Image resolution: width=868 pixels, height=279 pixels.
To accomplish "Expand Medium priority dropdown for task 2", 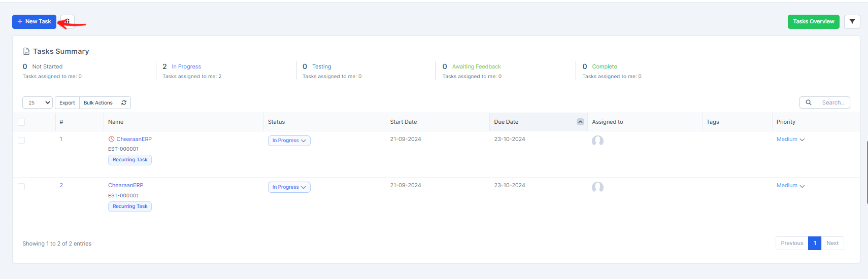I will pyautogui.click(x=790, y=186).
